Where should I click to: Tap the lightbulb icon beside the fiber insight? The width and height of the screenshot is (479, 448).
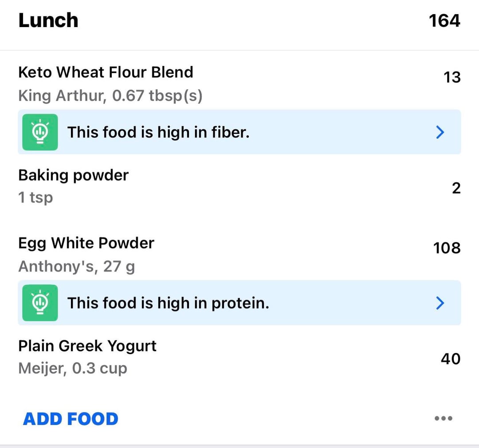click(x=40, y=132)
